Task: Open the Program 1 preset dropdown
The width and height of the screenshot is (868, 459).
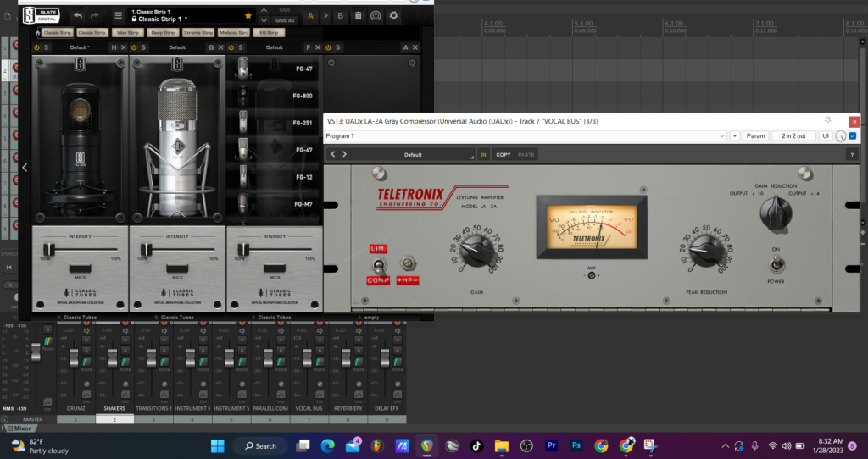Action: coord(525,136)
